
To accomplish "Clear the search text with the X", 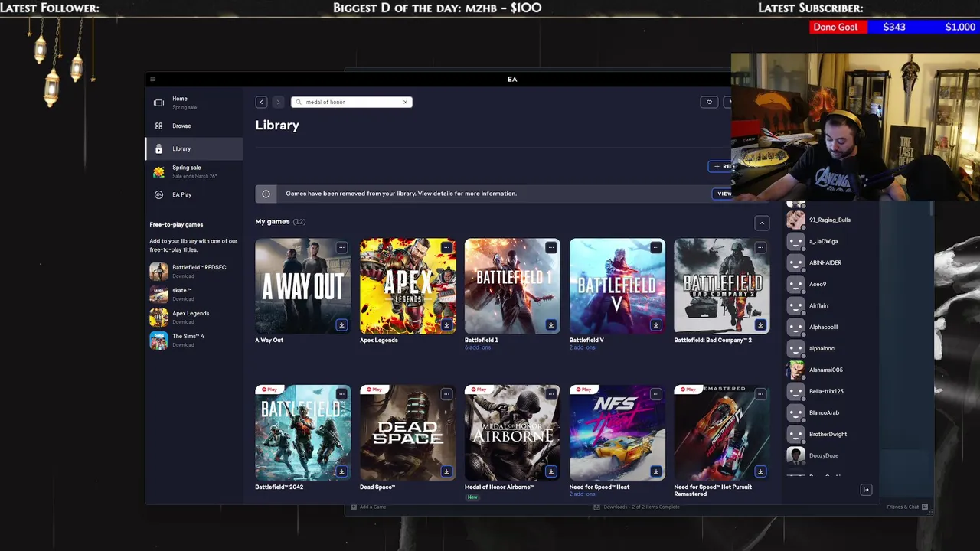I will (405, 102).
